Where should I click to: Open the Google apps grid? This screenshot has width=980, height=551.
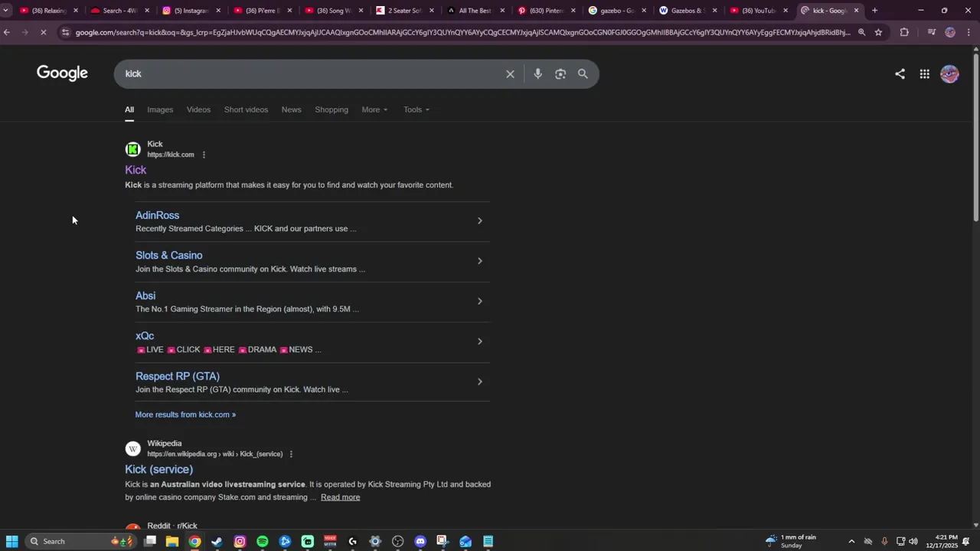925,74
